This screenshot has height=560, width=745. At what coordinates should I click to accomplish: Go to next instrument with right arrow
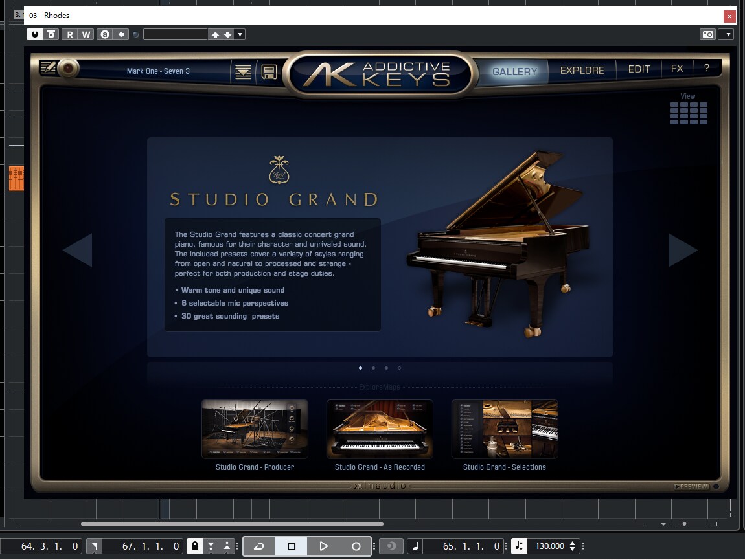click(683, 250)
